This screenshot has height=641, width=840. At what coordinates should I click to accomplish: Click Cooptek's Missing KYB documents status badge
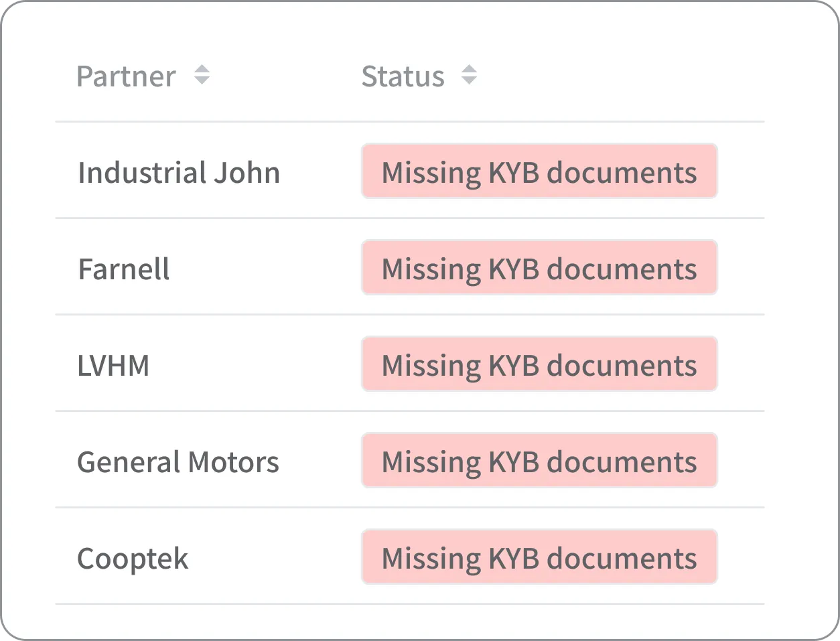tap(539, 557)
